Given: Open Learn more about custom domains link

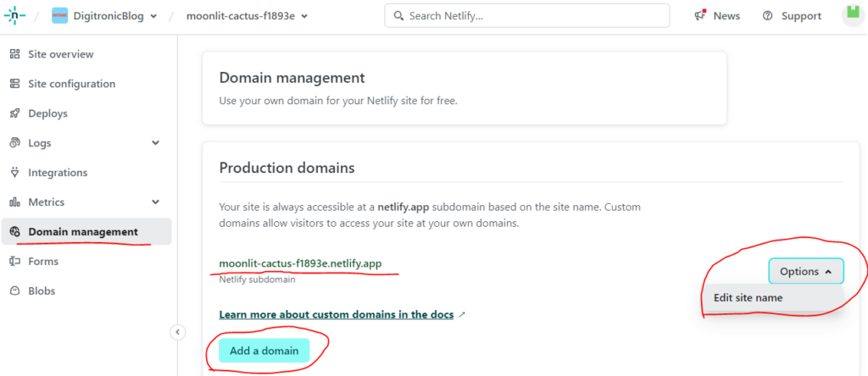Looking at the screenshot, I should coord(337,315).
